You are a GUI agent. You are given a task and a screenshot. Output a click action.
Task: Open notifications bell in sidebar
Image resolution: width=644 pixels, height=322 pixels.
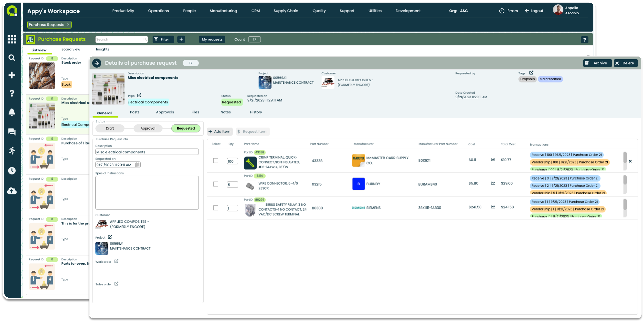12,112
